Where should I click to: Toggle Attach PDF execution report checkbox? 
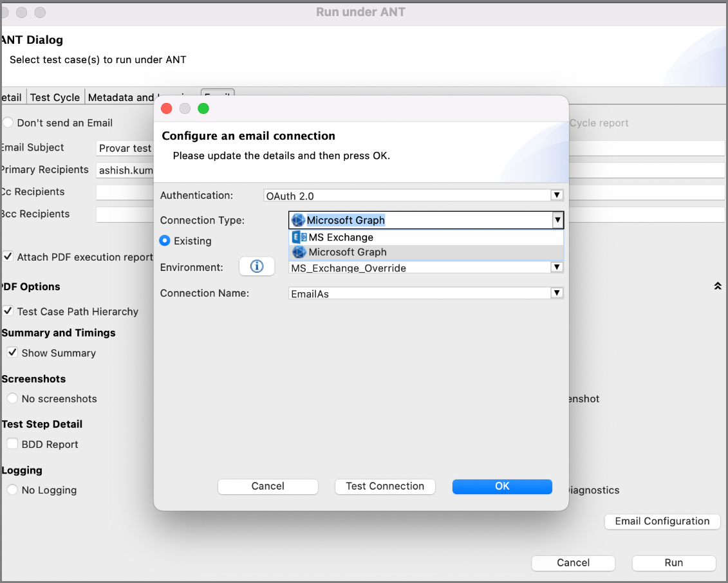click(8, 257)
